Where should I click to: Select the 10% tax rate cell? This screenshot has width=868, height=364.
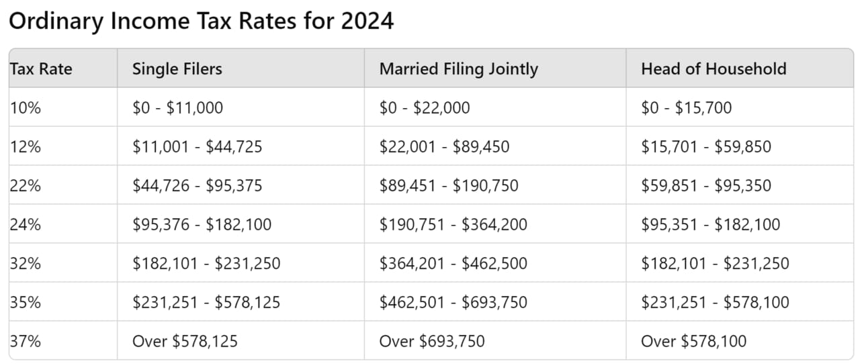coord(63,107)
